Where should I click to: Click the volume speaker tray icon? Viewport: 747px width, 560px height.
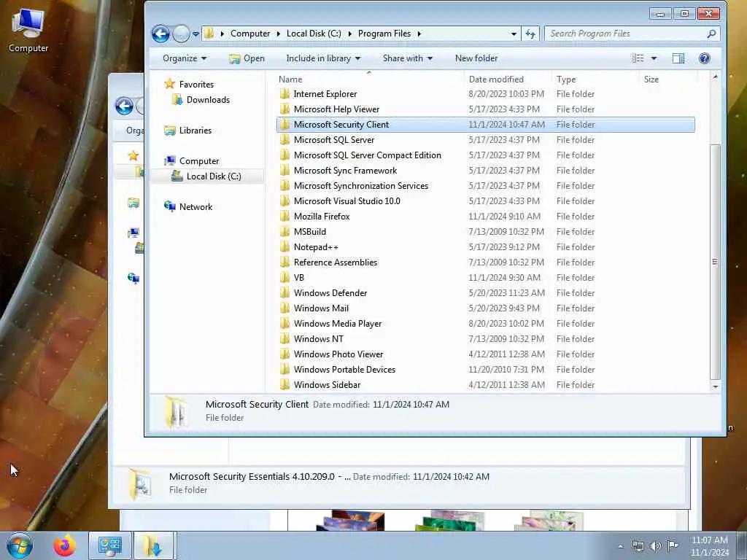pyautogui.click(x=656, y=546)
